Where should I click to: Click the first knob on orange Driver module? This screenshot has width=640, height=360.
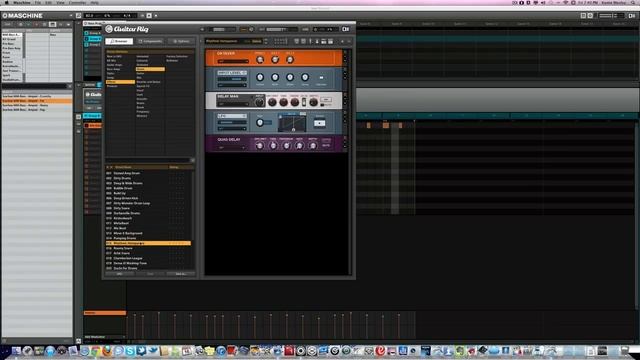(x=260, y=60)
